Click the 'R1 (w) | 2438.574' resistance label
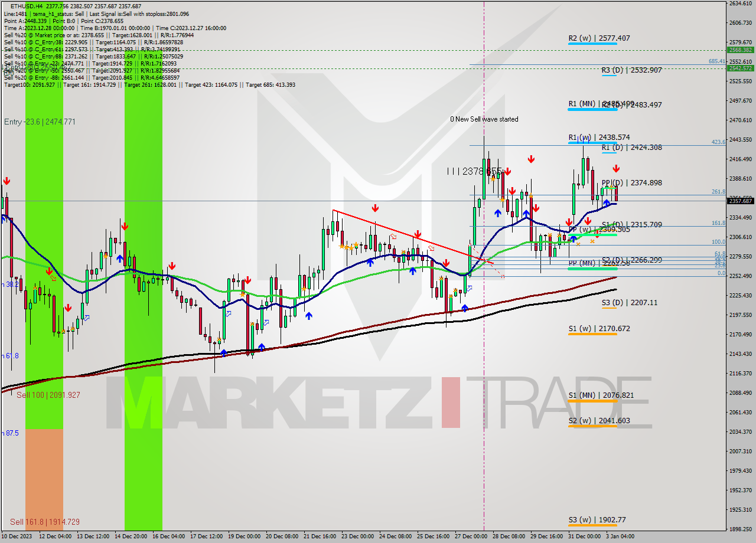Viewport: 756px width, 543px height. [x=599, y=138]
